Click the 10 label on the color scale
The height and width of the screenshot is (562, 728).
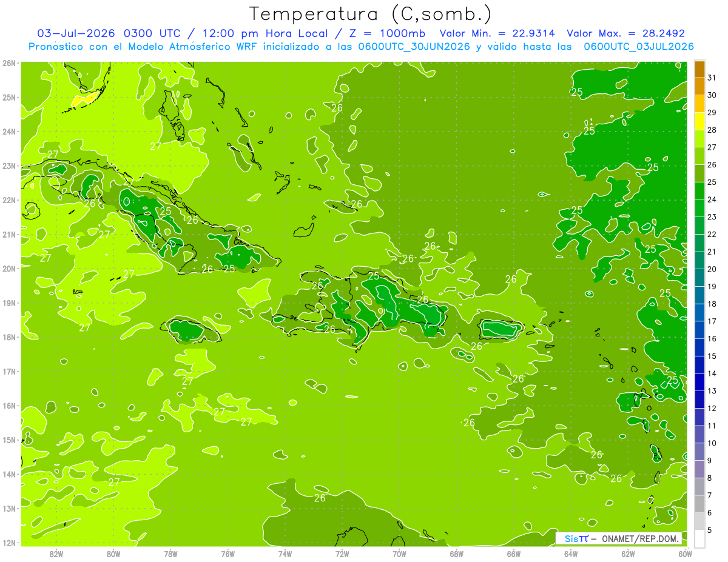(x=712, y=443)
